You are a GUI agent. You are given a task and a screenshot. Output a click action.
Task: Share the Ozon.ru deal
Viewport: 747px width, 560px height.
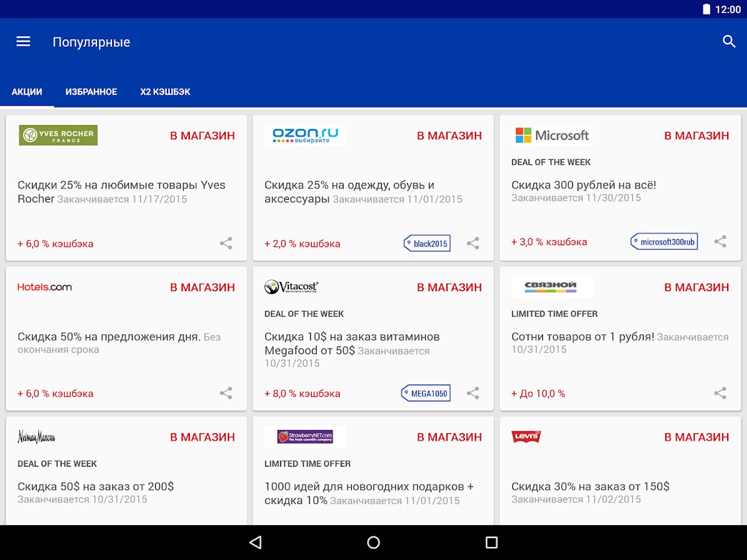coord(473,243)
